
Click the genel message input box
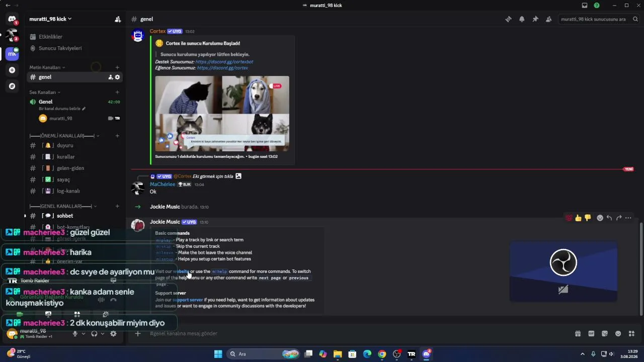coord(352,333)
